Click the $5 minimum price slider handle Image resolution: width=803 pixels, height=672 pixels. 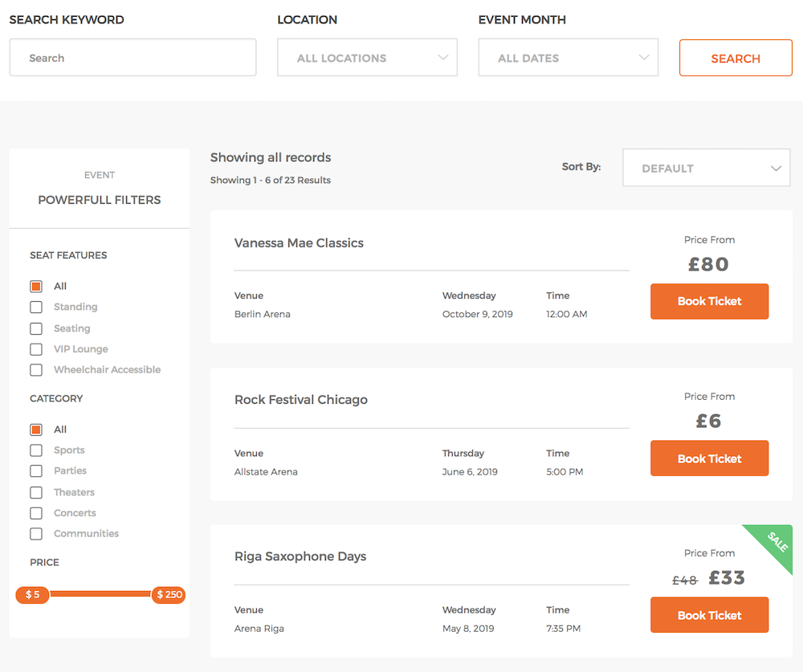click(x=32, y=595)
